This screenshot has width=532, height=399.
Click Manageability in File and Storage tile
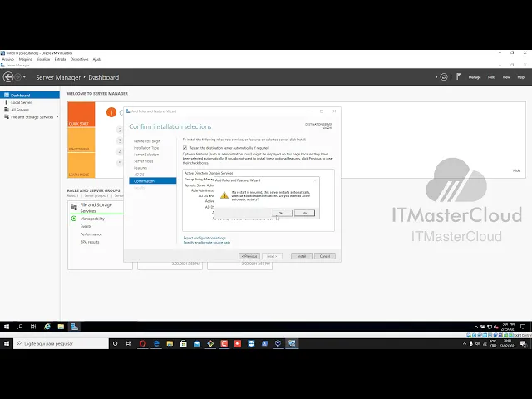pos(92,219)
